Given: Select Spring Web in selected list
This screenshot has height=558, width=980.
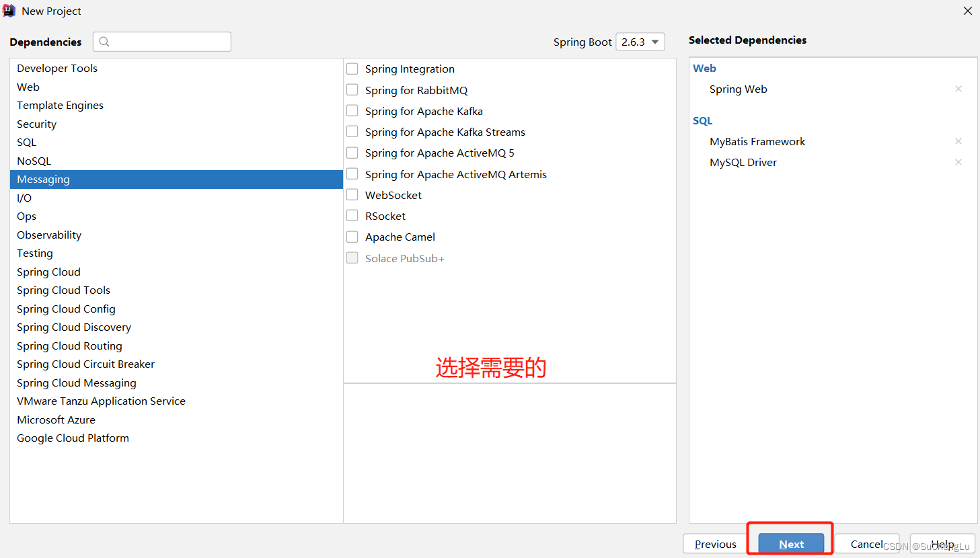Looking at the screenshot, I should [x=738, y=89].
